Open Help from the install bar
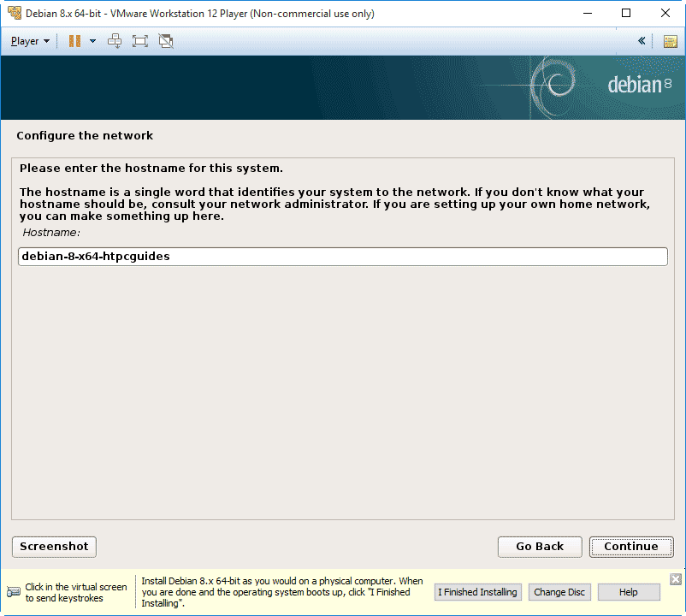Image resolution: width=686 pixels, height=616 pixels. coord(629,592)
